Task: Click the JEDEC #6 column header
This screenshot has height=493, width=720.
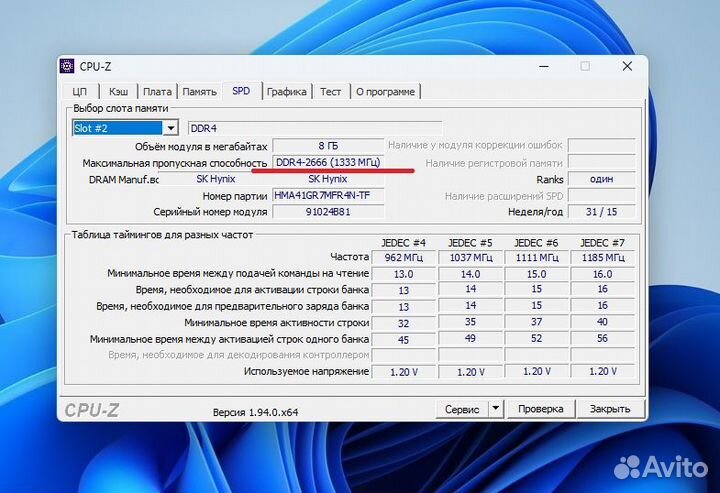Action: (536, 243)
